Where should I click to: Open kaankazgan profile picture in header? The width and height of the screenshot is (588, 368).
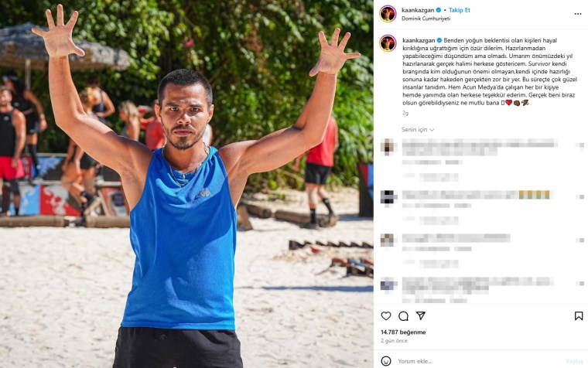coord(388,14)
